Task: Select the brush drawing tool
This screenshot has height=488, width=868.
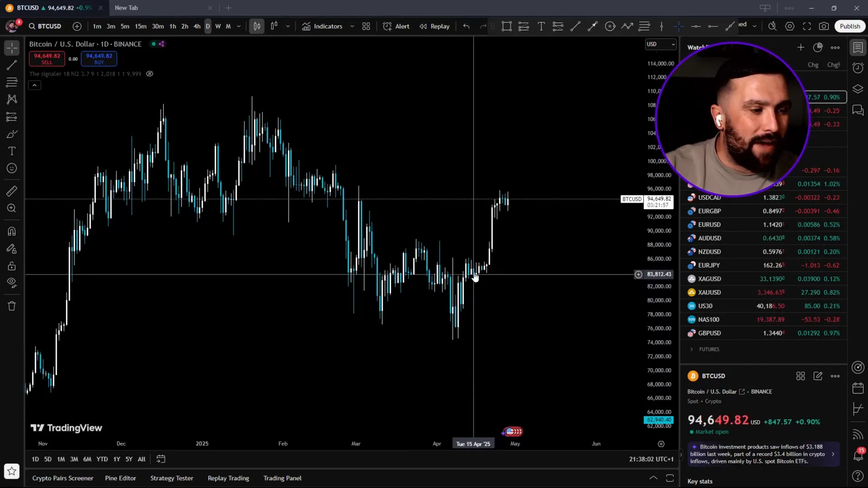Action: click(x=12, y=134)
